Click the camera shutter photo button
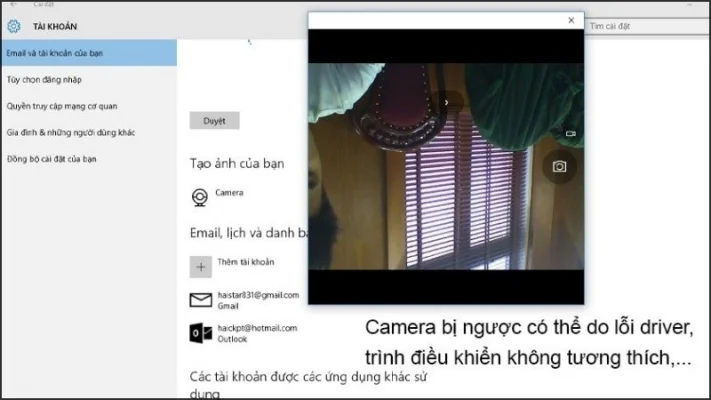 (x=559, y=166)
